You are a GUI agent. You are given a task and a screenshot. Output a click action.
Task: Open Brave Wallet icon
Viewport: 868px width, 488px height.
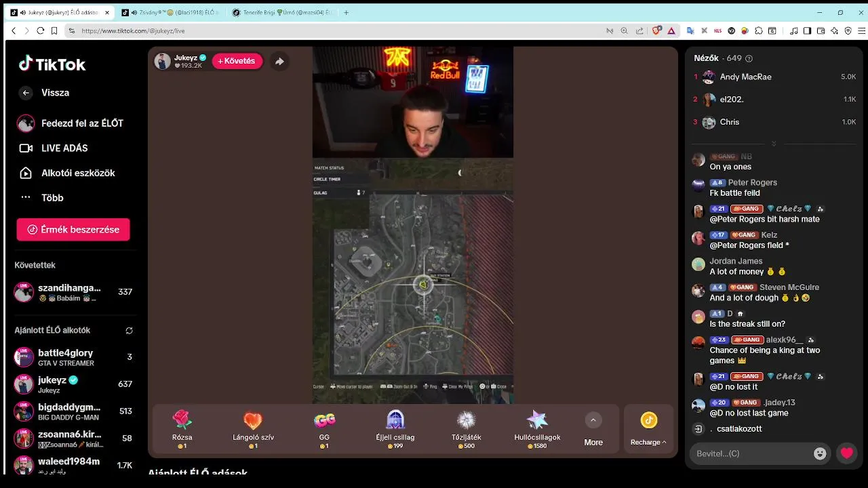click(x=821, y=30)
